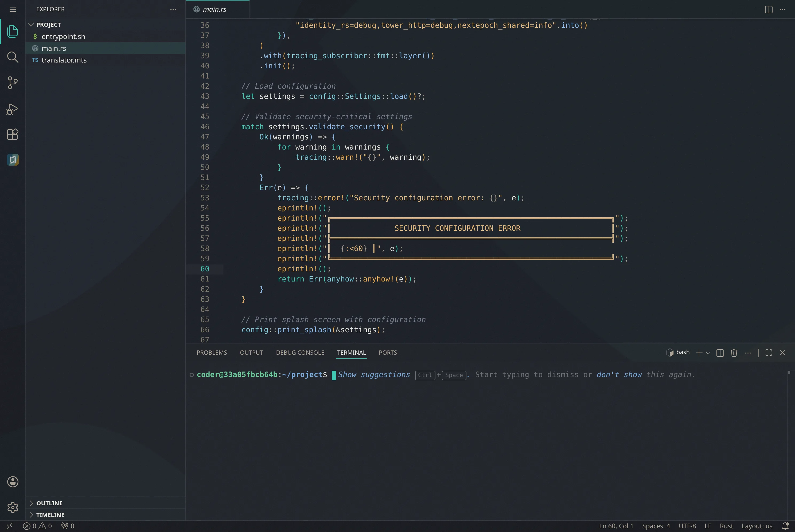Open the Coder extension icon in activity bar
795x532 pixels.
pyautogui.click(x=13, y=159)
